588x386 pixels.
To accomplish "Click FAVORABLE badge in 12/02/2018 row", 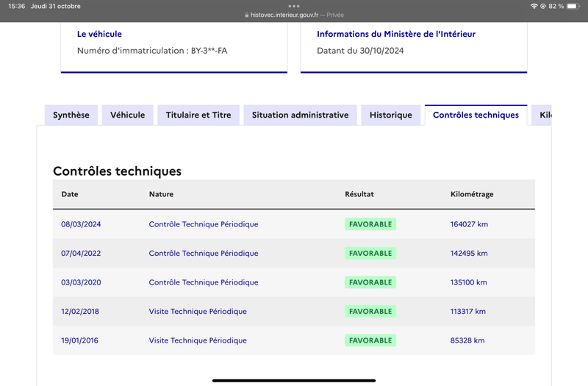I will 370,311.
